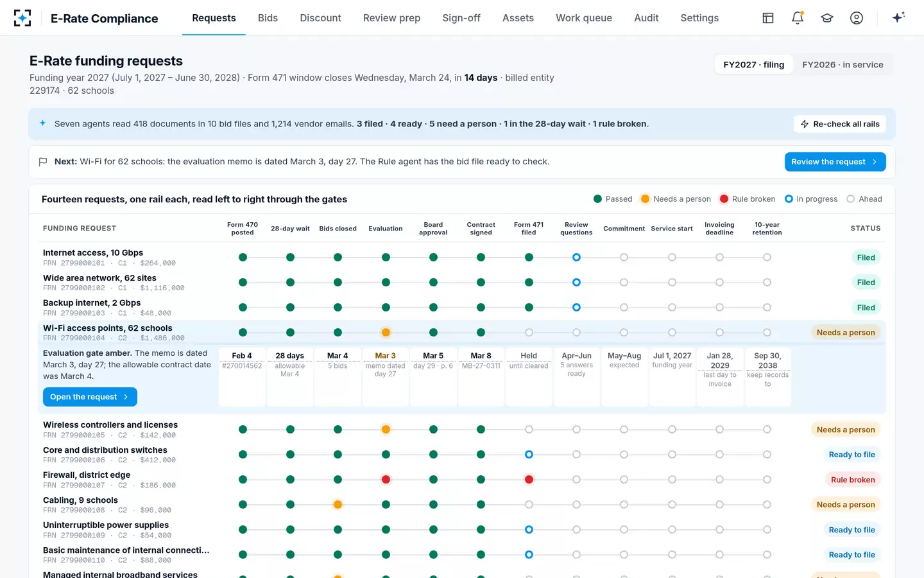The height and width of the screenshot is (578, 924).
Task: Click Open the request button
Action: click(90, 397)
